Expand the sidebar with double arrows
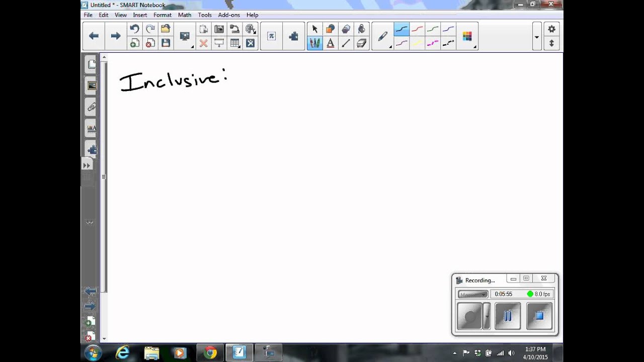This screenshot has width=644, height=362. click(87, 165)
